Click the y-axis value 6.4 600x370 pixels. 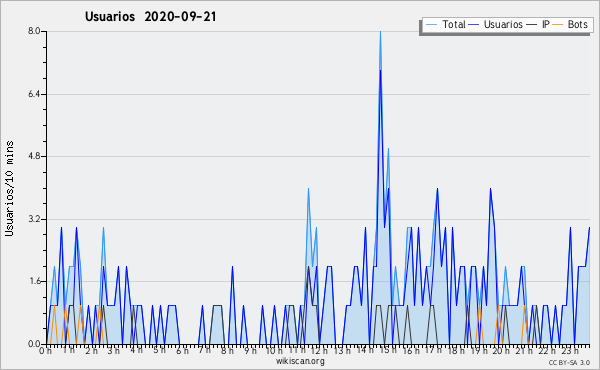click(34, 94)
